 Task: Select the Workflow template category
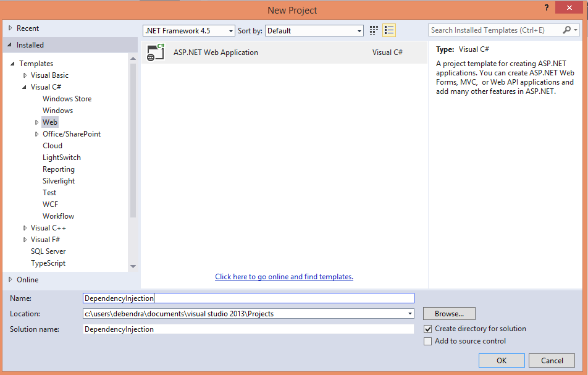point(58,216)
